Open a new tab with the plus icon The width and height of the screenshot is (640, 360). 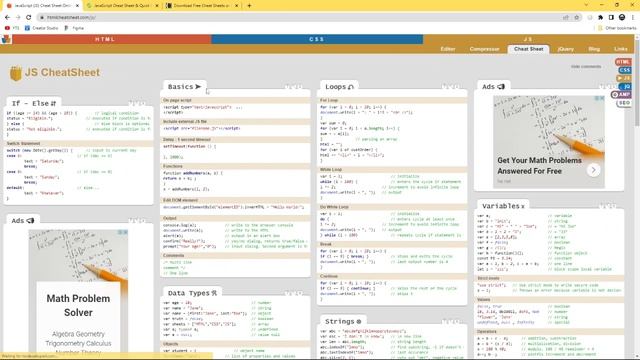click(249, 6)
